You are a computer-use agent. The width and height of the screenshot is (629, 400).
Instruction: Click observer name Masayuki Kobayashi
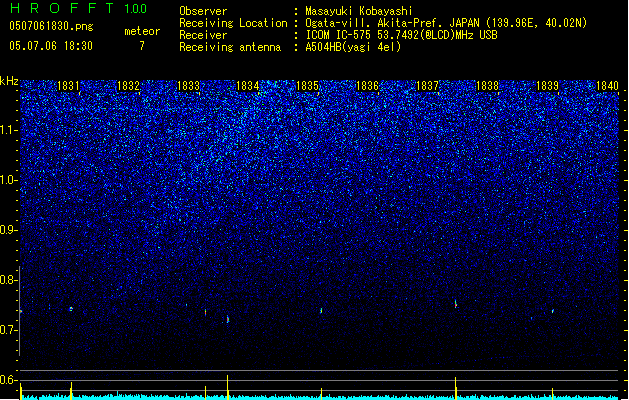[x=359, y=11]
